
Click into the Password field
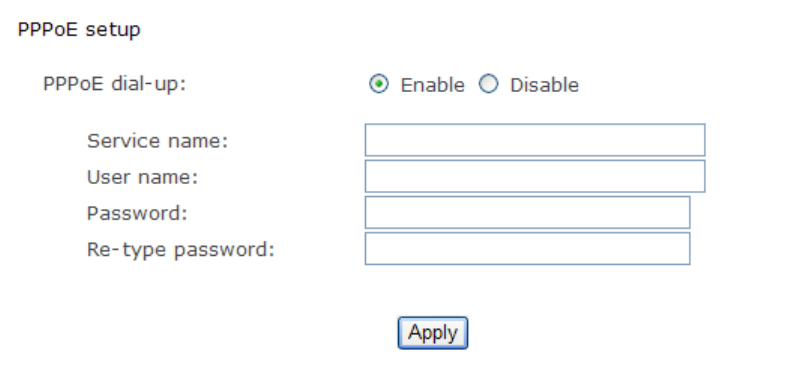[x=527, y=212]
